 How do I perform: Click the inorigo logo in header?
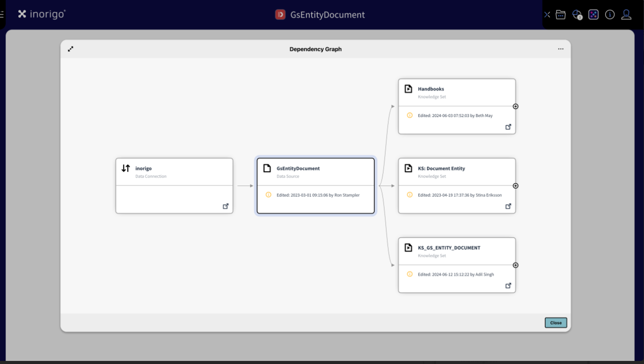(x=42, y=14)
